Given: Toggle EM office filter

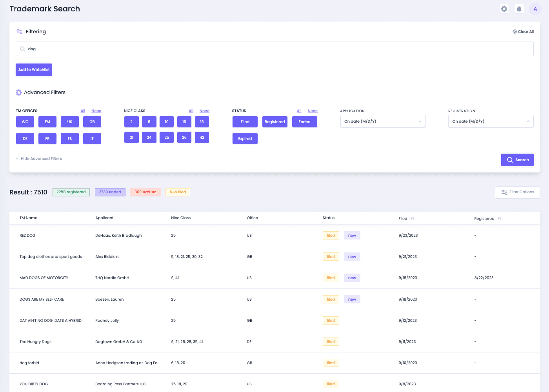Looking at the screenshot, I should pyautogui.click(x=47, y=122).
